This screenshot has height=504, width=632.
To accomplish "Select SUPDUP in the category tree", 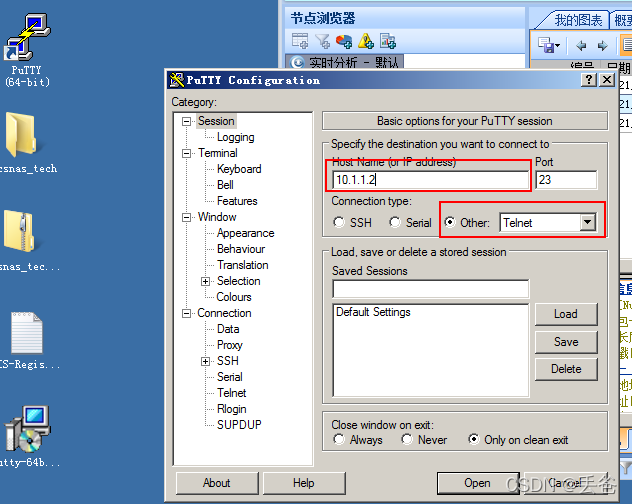I will tap(239, 425).
